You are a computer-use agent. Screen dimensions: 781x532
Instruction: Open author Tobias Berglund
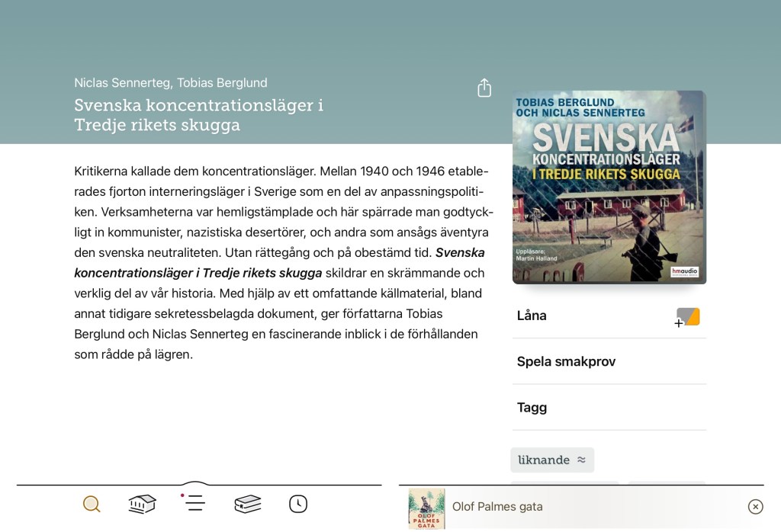click(x=222, y=82)
